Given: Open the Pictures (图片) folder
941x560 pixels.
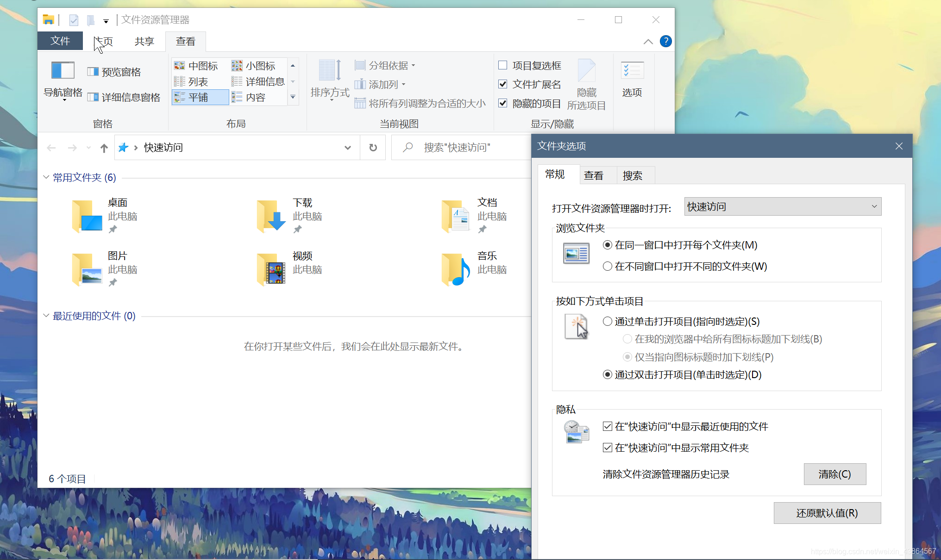Looking at the screenshot, I should pyautogui.click(x=105, y=269).
